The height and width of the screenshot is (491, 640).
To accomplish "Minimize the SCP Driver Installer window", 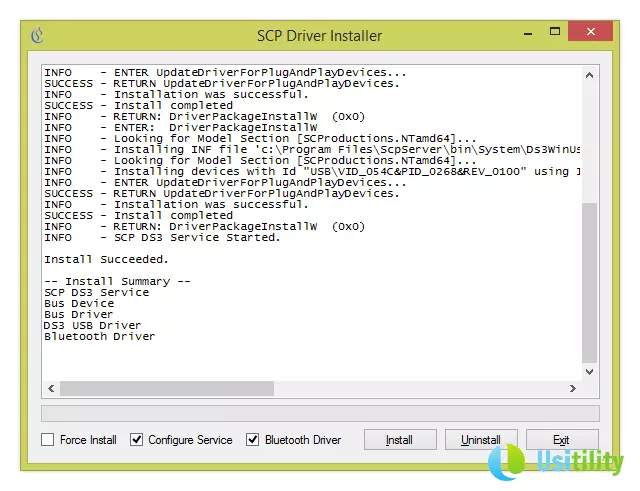I will (526, 35).
